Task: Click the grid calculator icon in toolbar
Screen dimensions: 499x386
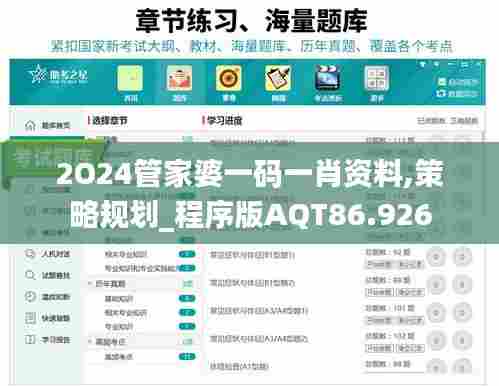Action: 376,78
